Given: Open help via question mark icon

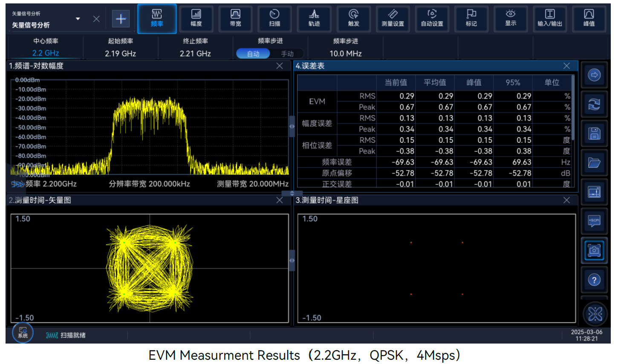Looking at the screenshot, I should (x=594, y=280).
